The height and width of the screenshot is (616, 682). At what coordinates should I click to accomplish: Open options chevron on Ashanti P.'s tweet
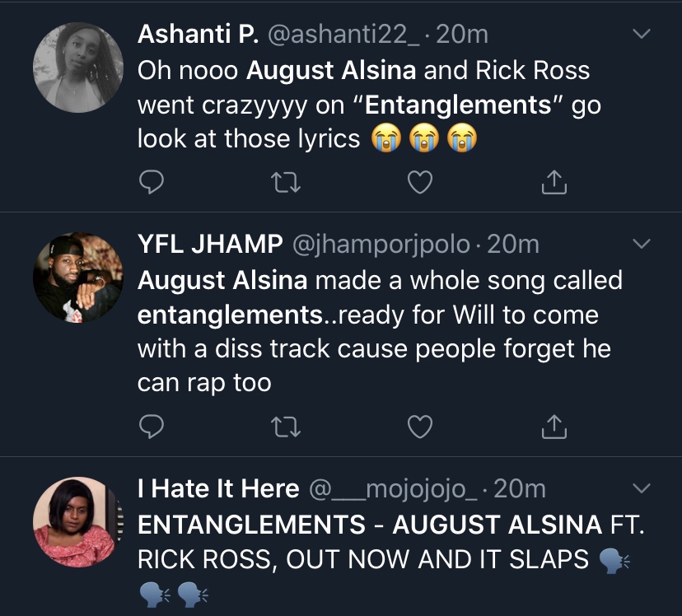(x=642, y=34)
